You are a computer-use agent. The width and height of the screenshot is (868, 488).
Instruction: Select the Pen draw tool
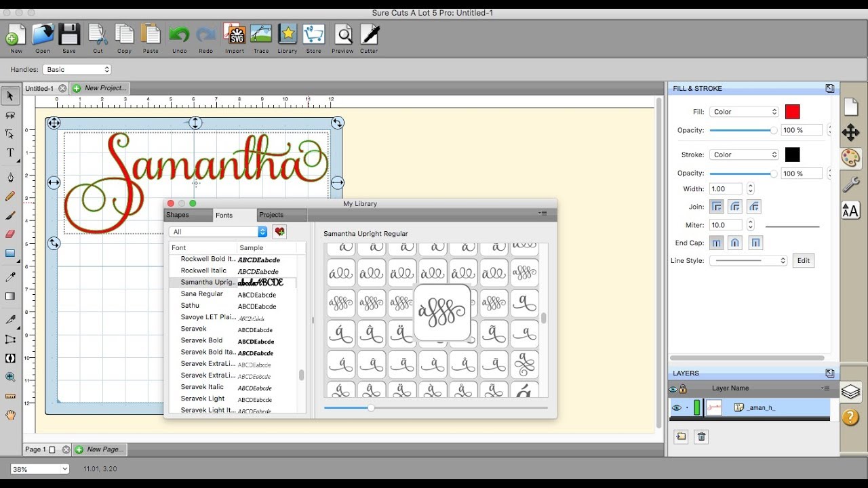(x=10, y=178)
